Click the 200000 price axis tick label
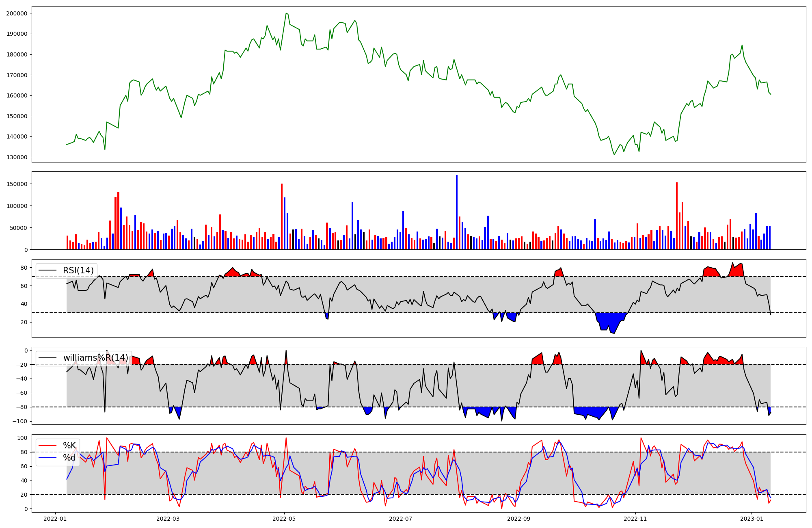The image size is (812, 528). [x=17, y=13]
